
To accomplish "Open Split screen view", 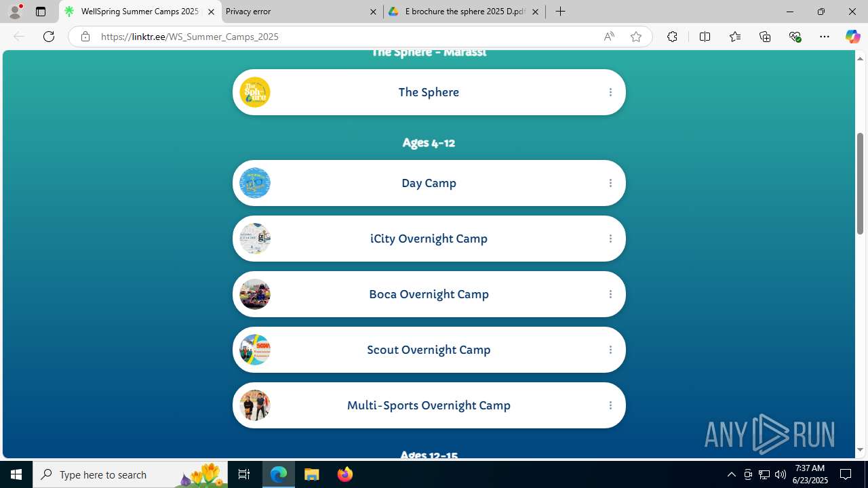I will (x=705, y=37).
